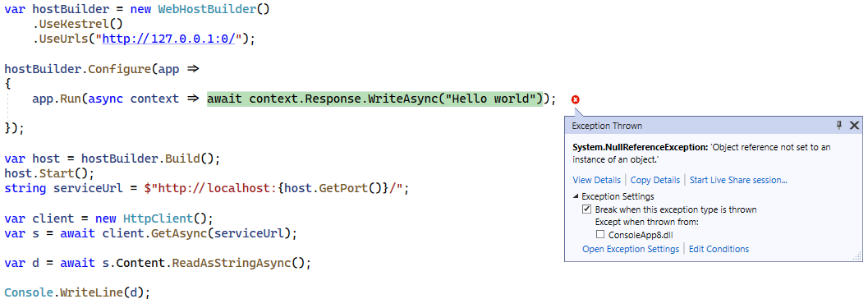This screenshot has height=299, width=868.
Task: Collapse the Exception Settings section
Action: [576, 196]
